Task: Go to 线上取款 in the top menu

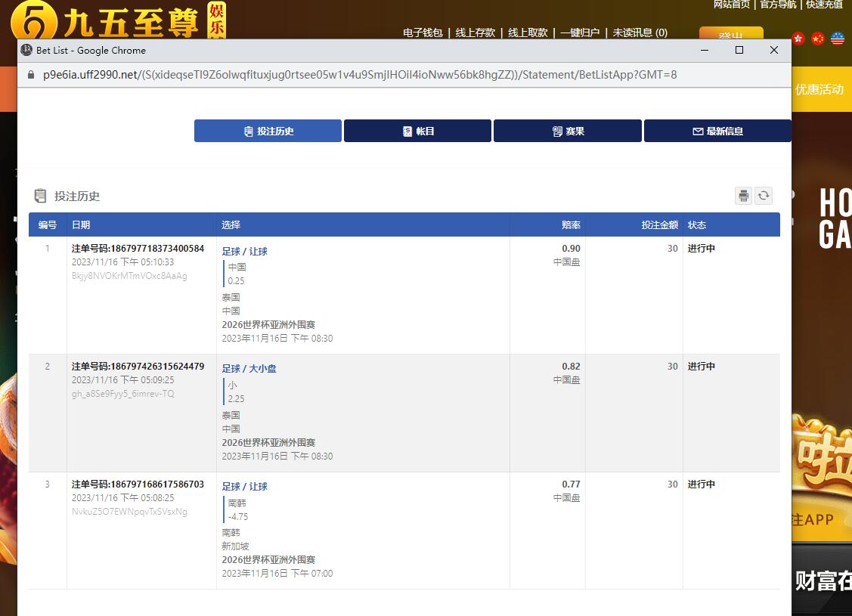Action: pos(528,33)
